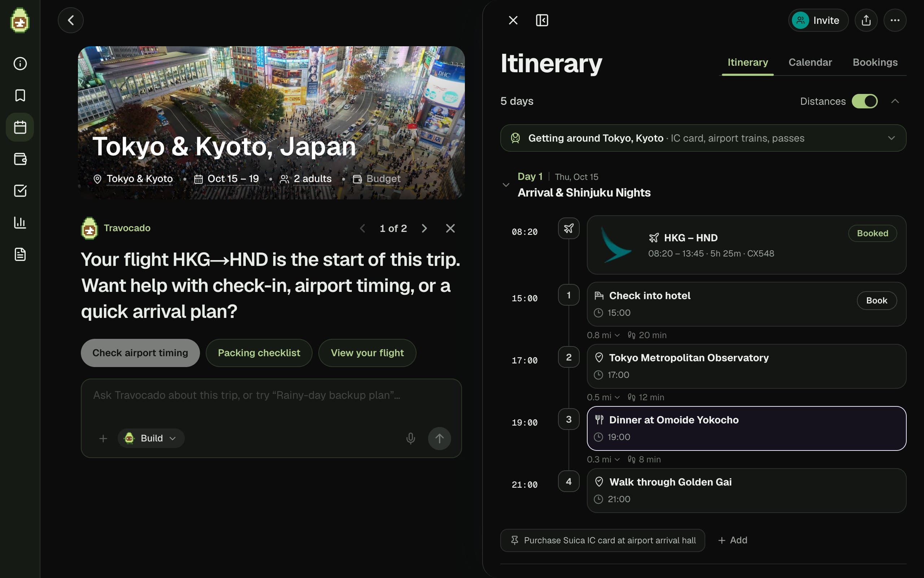Open the documents sidebar icon
This screenshot has height=578, width=924.
click(x=20, y=254)
